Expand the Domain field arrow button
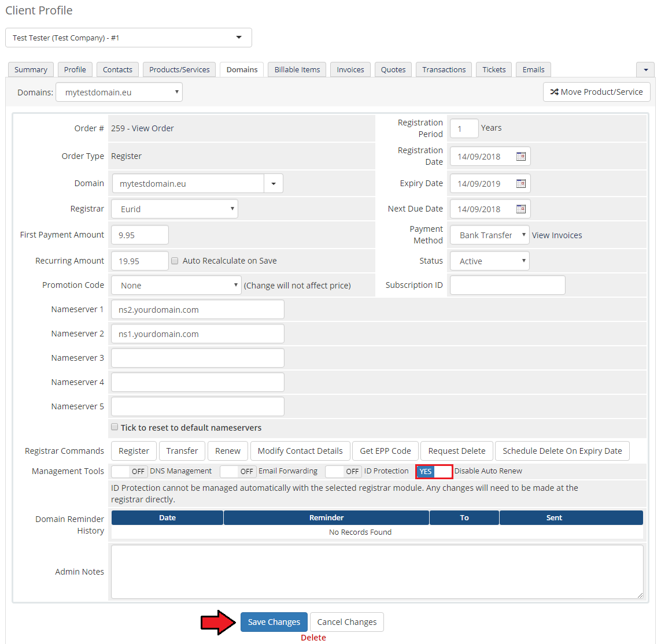This screenshot has width=661, height=644. click(274, 183)
